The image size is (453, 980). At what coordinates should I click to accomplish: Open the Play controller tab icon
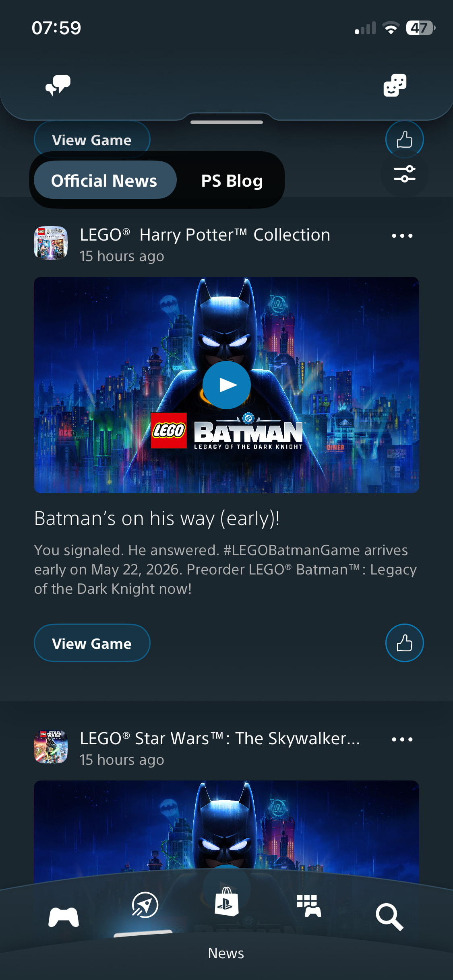point(64,917)
